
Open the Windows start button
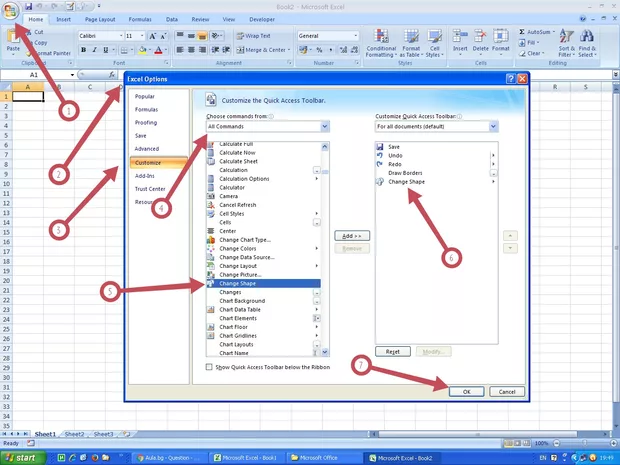click(x=22, y=458)
